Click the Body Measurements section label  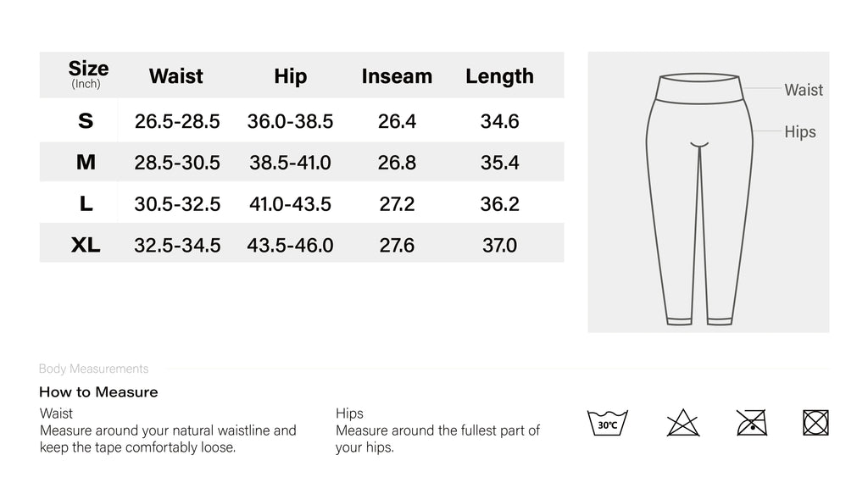93,369
